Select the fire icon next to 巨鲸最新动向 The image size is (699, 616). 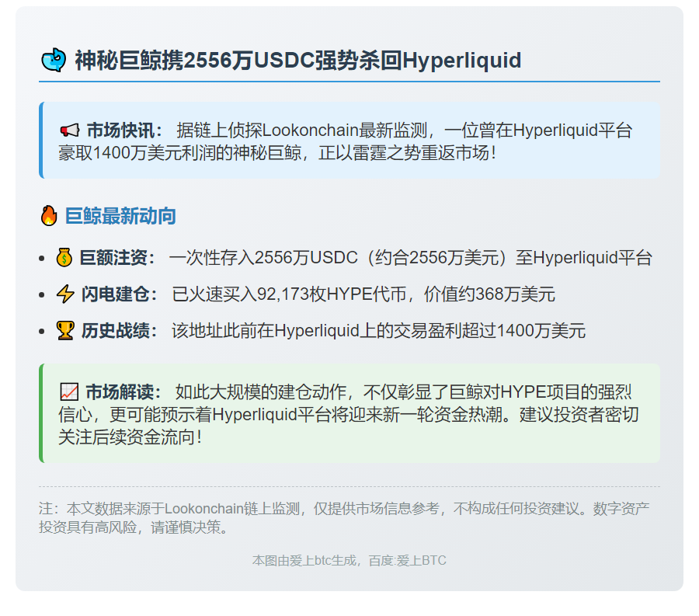50,216
